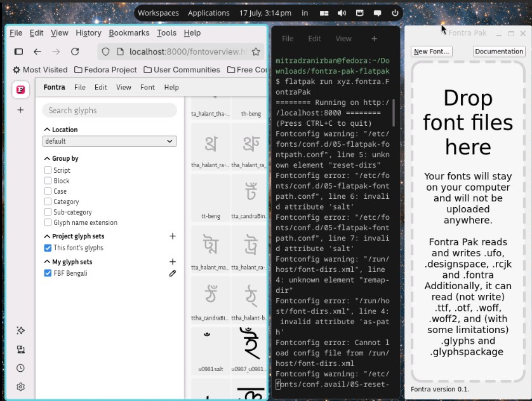Add a new project glyph set with plus icon
This screenshot has height=401, width=532.
[x=172, y=236]
